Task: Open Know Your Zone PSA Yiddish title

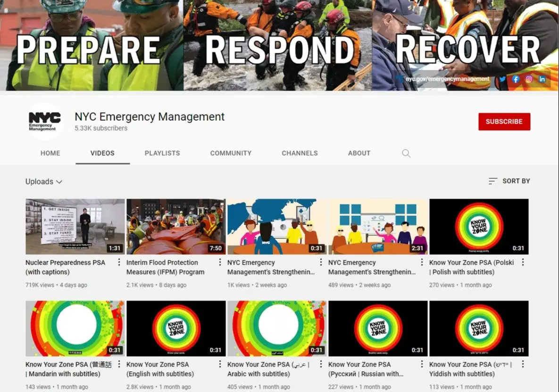Action: point(471,369)
